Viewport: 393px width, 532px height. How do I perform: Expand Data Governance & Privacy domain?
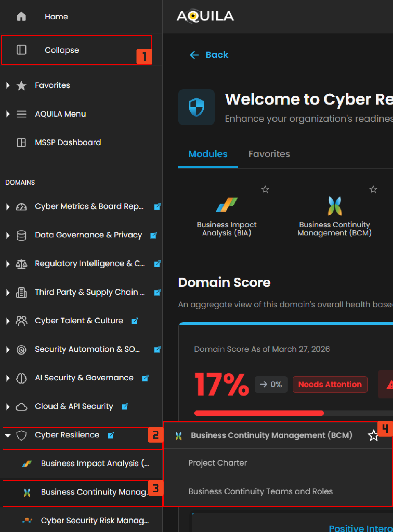[x=8, y=235]
